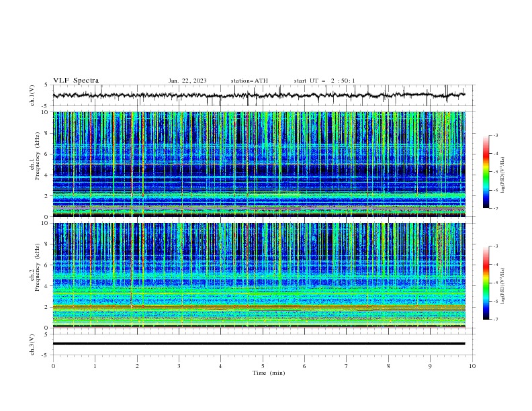Screen dimensions: 532x411
Task: Click time-axis tick label "6"
Action: [304, 366]
